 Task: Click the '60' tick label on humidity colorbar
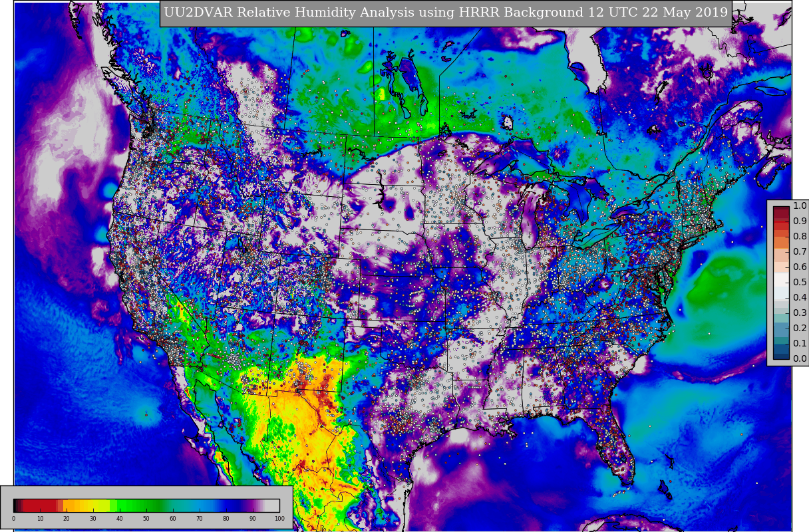click(173, 519)
